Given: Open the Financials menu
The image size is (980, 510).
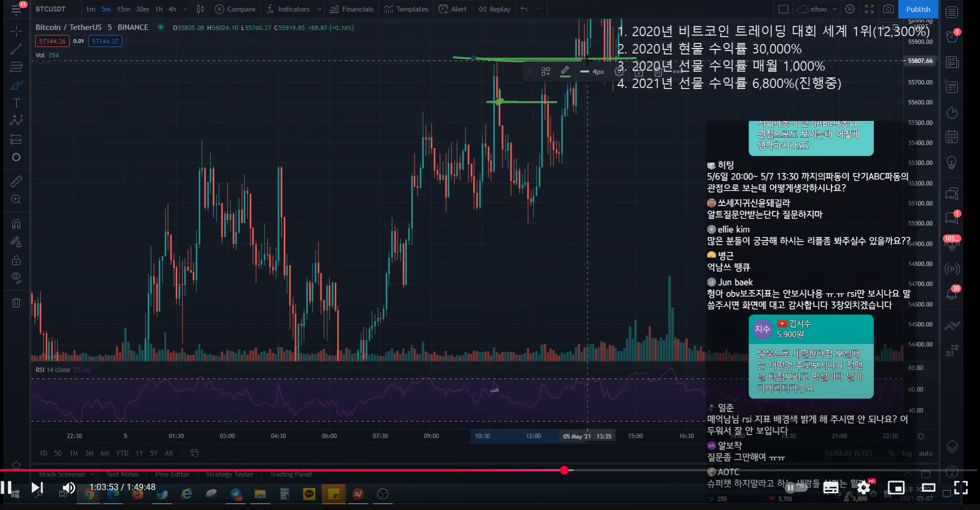Looking at the screenshot, I should tap(351, 9).
